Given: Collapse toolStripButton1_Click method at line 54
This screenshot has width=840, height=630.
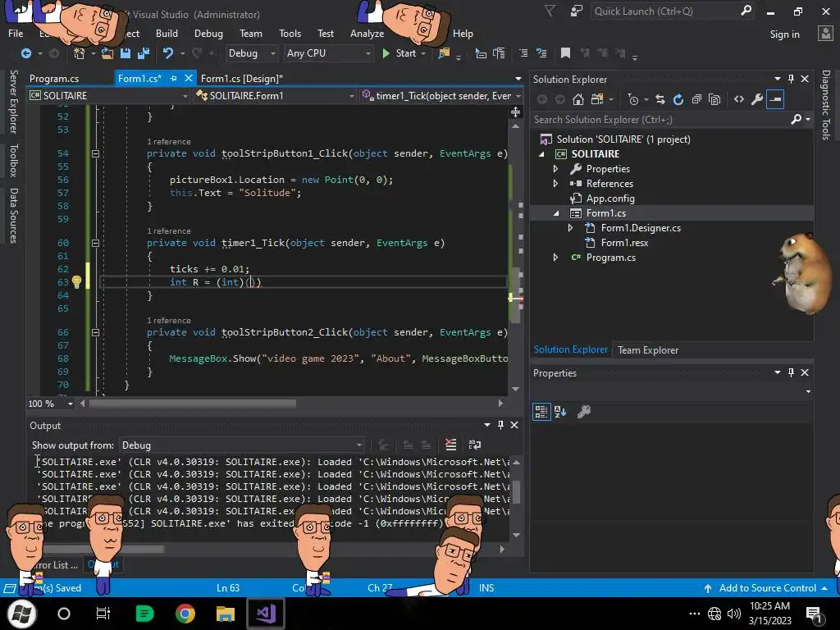Looking at the screenshot, I should pyautogui.click(x=95, y=153).
